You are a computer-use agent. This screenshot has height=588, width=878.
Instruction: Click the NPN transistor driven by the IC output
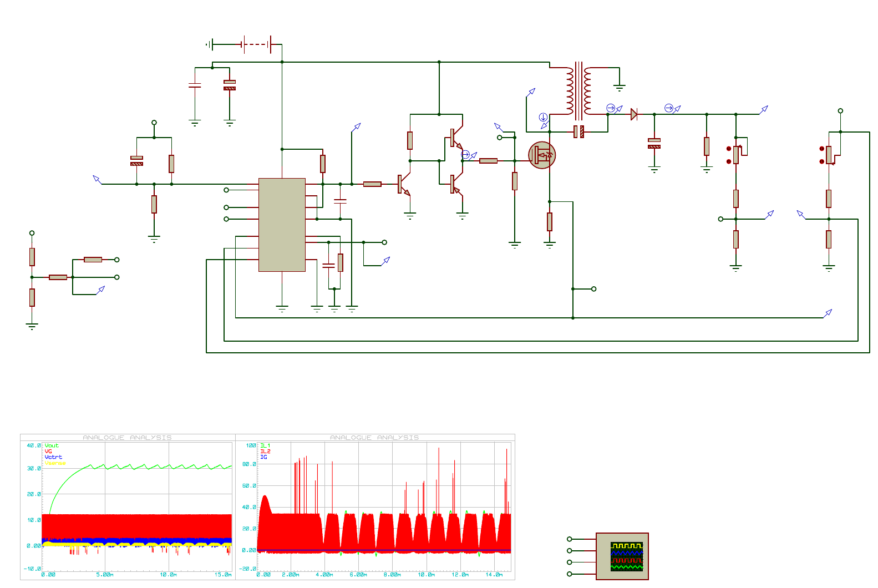403,185
